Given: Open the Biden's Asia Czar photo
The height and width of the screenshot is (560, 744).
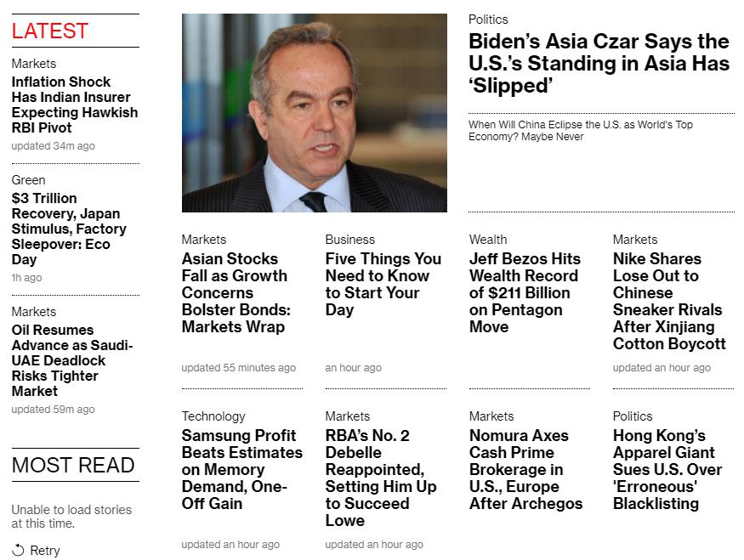Looking at the screenshot, I should point(314,113).
